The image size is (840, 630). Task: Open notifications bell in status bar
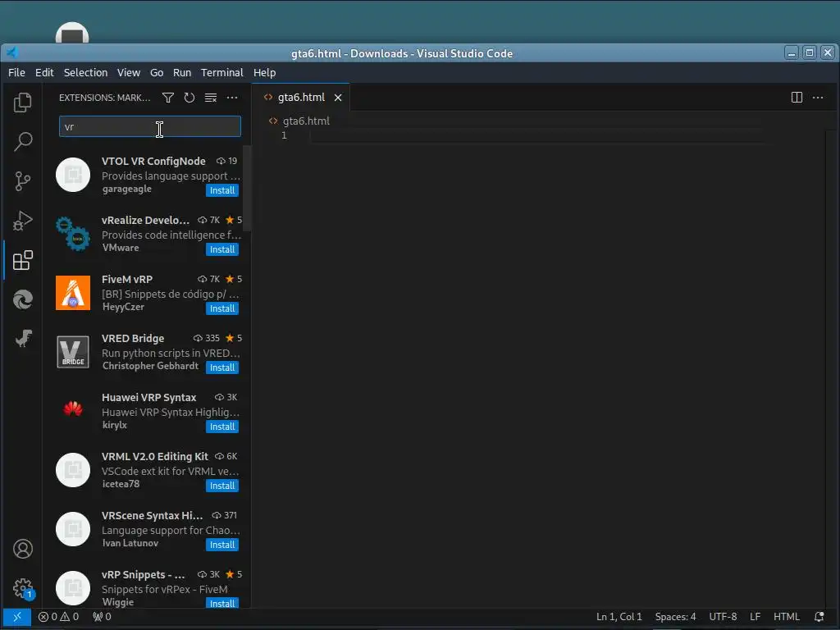pos(819,617)
